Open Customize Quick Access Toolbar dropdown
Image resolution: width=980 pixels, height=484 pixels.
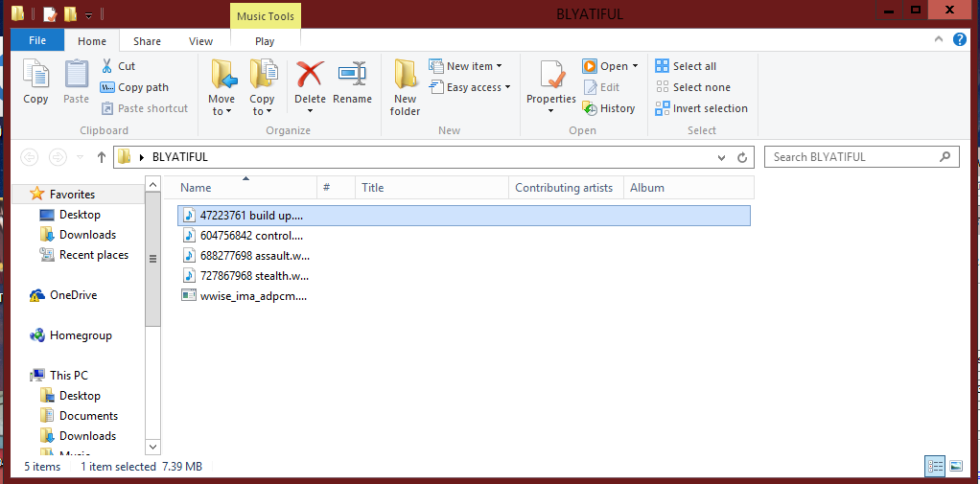pos(89,14)
